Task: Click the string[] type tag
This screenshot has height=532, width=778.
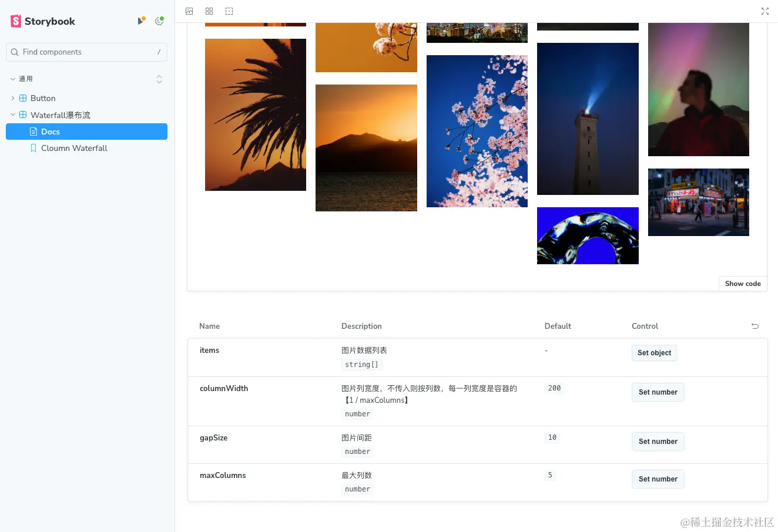Action: click(x=362, y=365)
